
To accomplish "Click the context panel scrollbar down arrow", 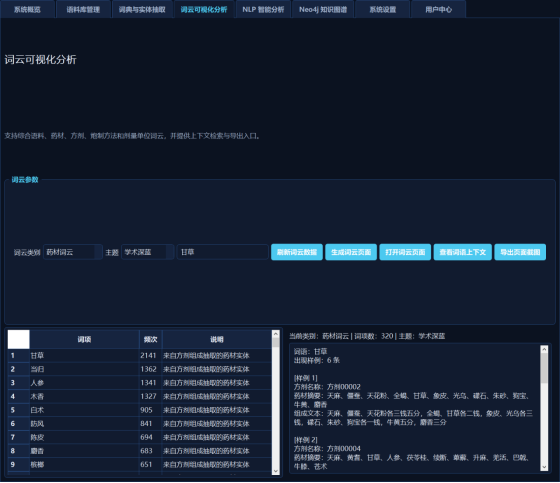I will (544, 467).
